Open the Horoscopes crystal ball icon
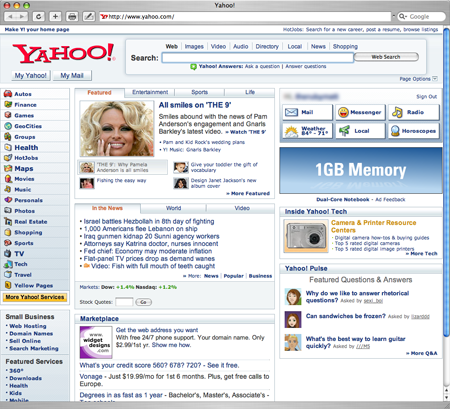The height and width of the screenshot is (409, 450). [x=395, y=131]
